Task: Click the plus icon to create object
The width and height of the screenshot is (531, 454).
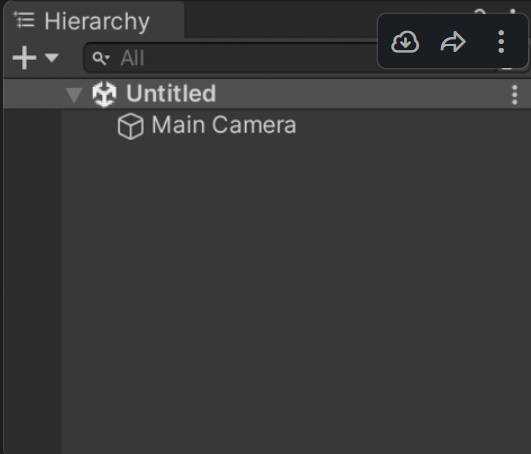Action: click(x=24, y=58)
